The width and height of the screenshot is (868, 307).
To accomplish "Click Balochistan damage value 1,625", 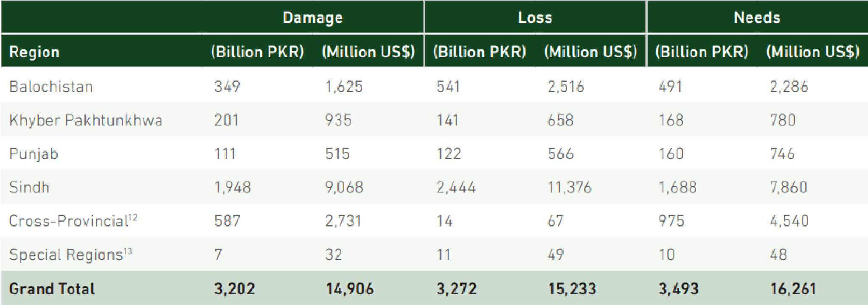I will [344, 87].
